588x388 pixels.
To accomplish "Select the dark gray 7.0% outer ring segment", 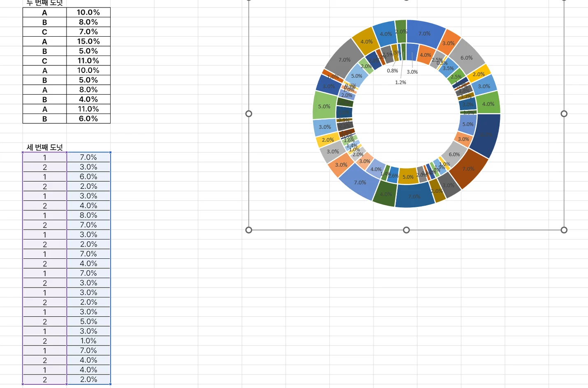I will 345,59.
